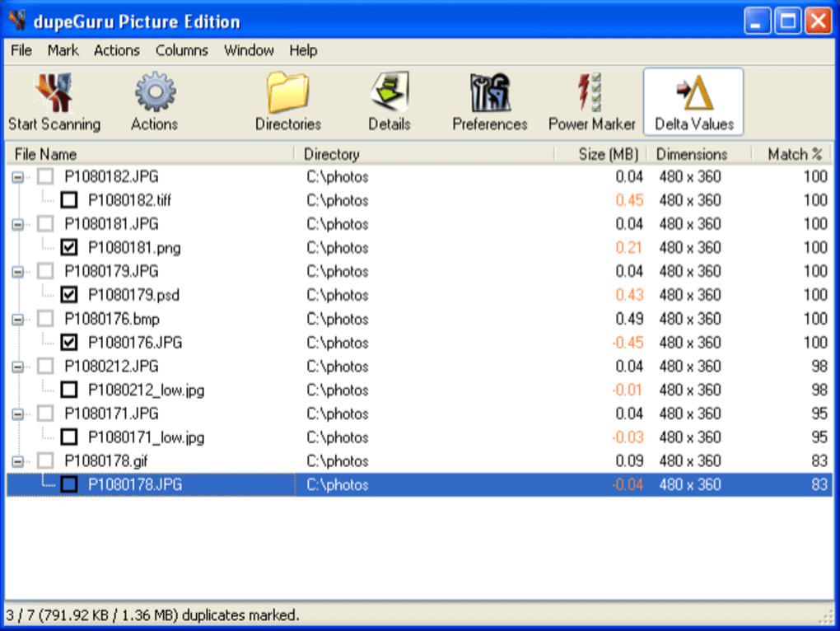
Task: Sort by the Size (MB) column header
Action: [608, 153]
